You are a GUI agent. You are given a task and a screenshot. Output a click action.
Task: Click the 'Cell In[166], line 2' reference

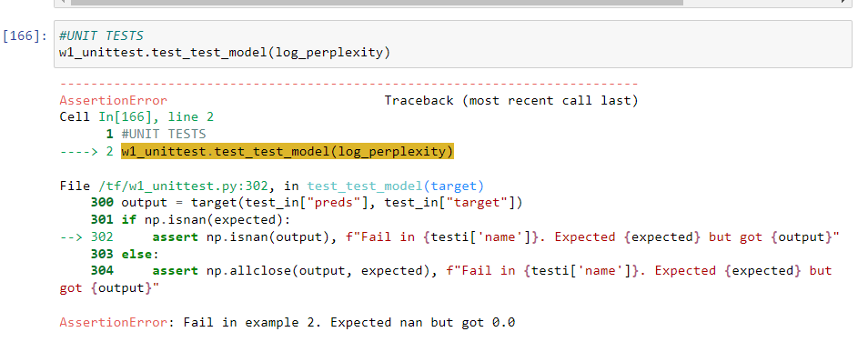pyautogui.click(x=136, y=117)
